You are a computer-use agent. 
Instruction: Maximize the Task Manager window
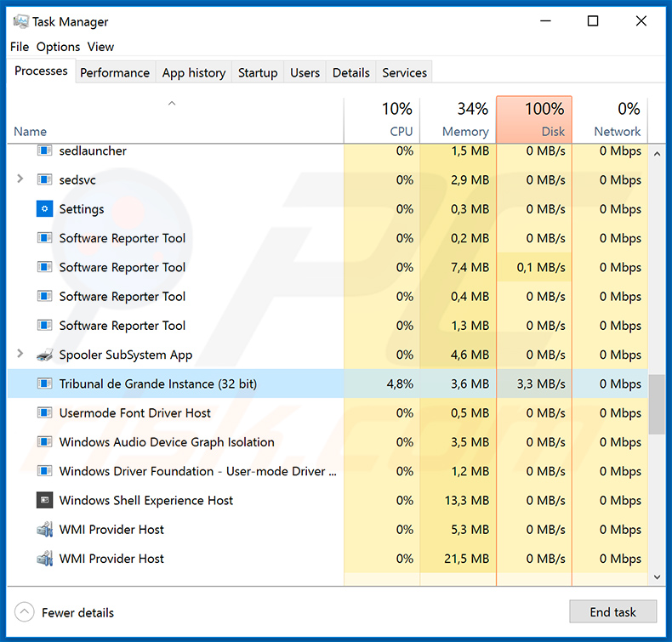click(x=593, y=20)
